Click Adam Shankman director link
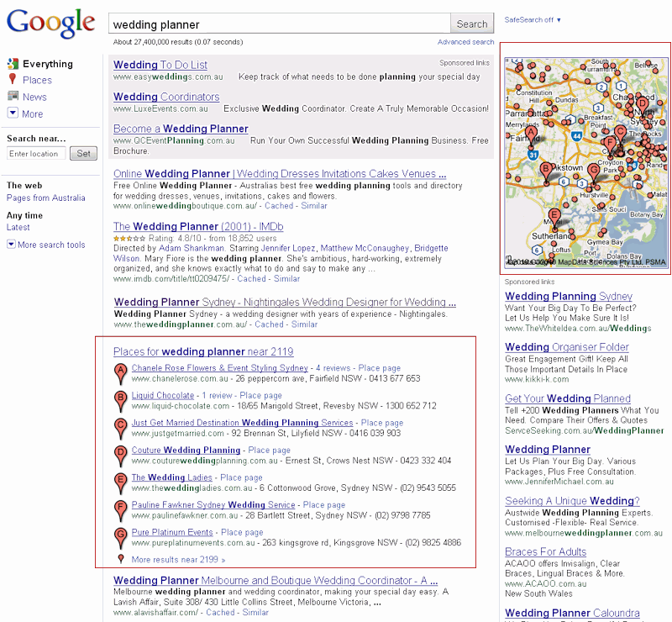 pos(192,248)
